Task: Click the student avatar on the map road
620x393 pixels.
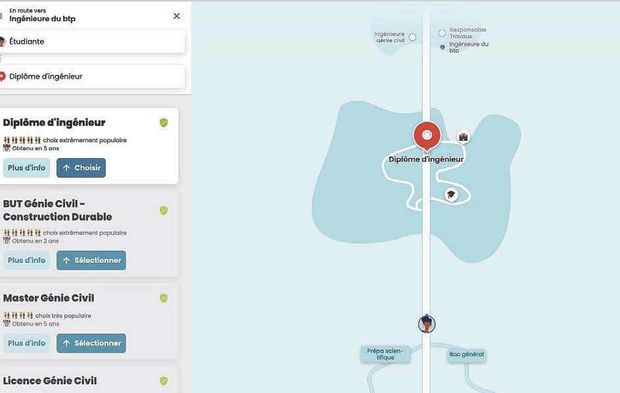Action: point(427,324)
